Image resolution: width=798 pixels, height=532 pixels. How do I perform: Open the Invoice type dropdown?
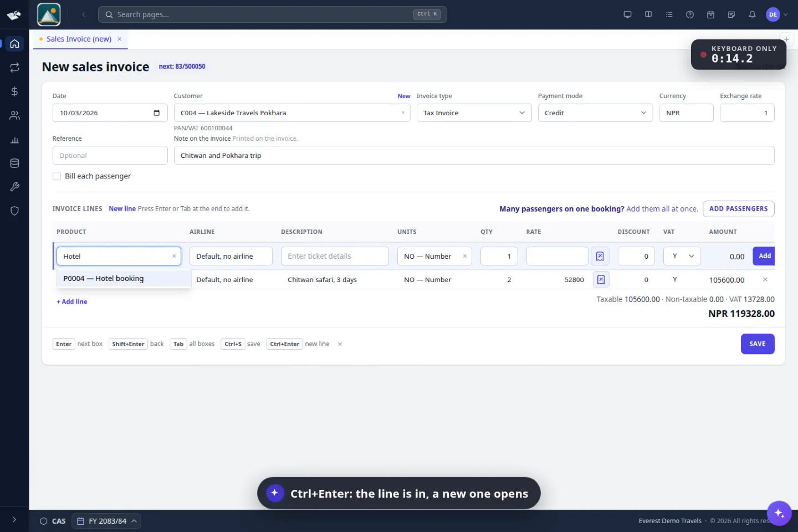(x=474, y=113)
